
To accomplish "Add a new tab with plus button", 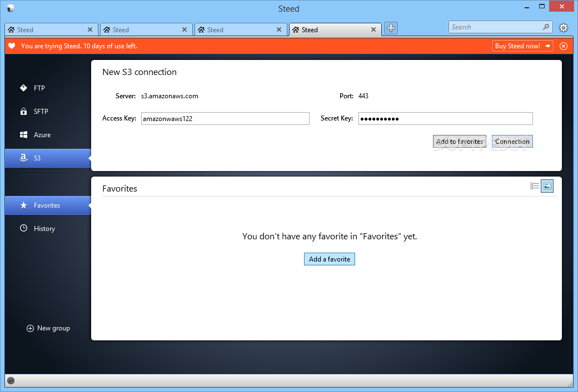I will click(391, 28).
